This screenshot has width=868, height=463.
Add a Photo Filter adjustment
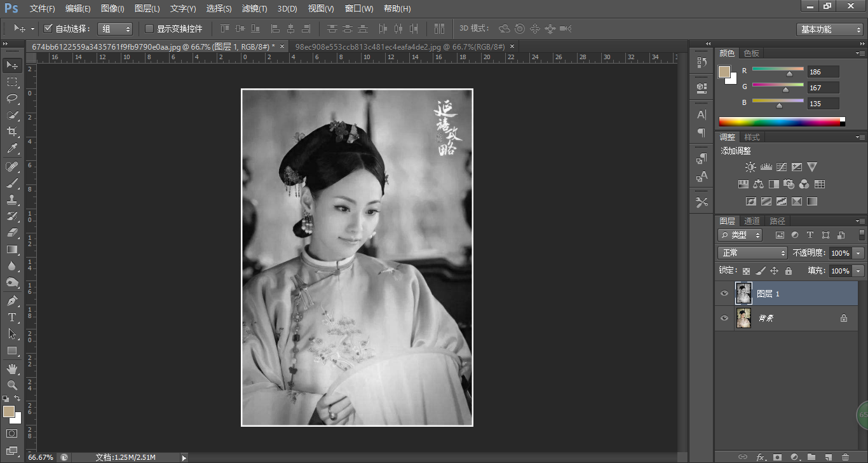click(x=789, y=184)
